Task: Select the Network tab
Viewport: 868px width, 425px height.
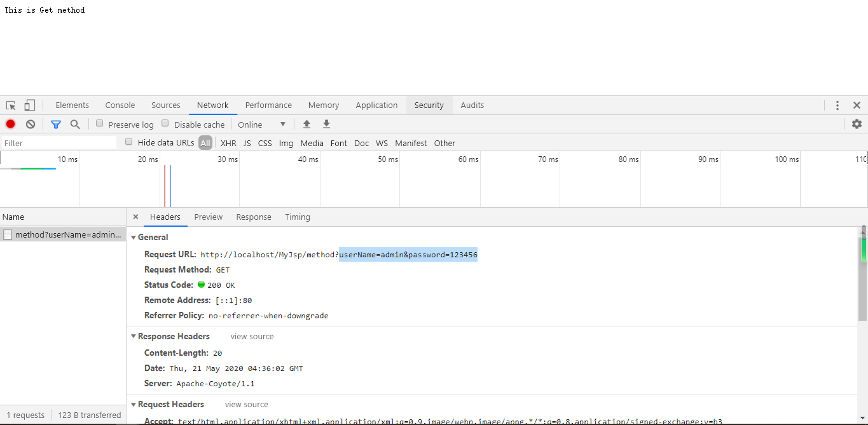Action: [x=212, y=105]
